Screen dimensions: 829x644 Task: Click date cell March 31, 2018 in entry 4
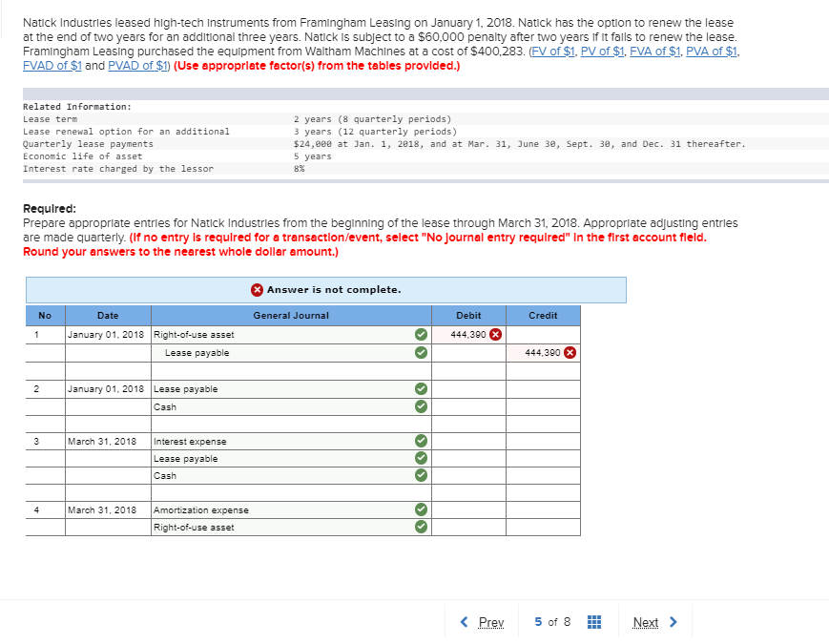pyautogui.click(x=108, y=509)
